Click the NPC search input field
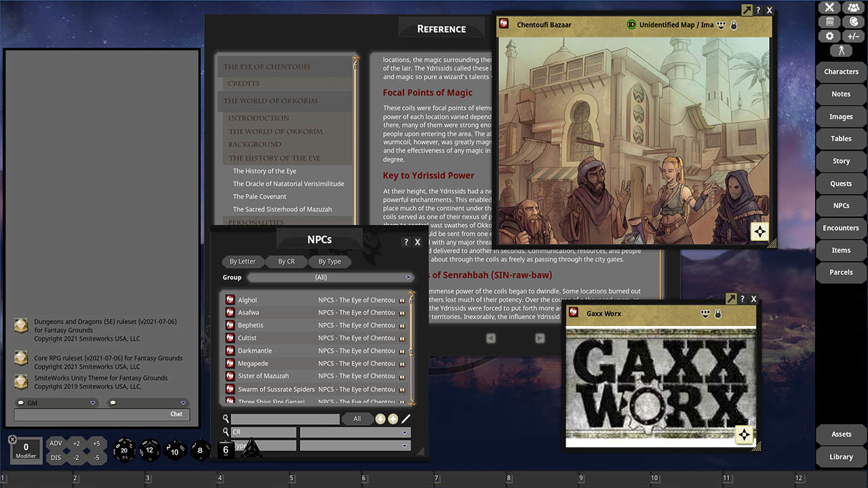The width and height of the screenshot is (868, 488). click(285, 418)
